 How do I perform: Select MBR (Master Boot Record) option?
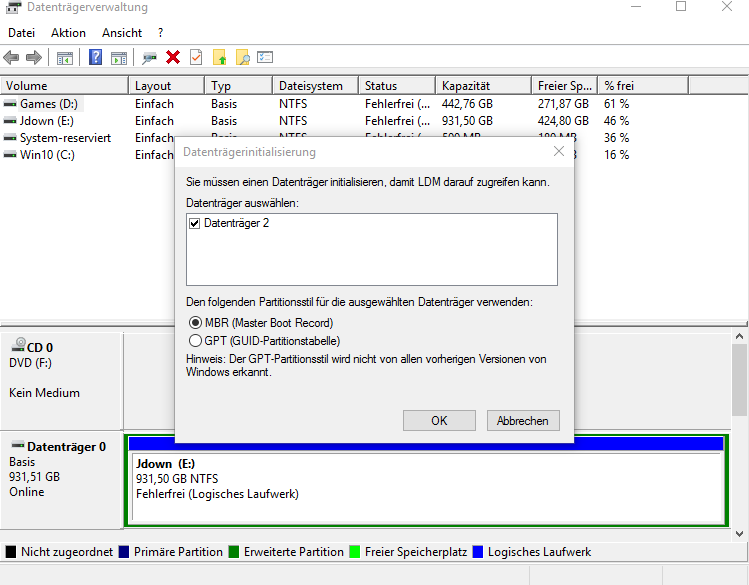(195, 323)
